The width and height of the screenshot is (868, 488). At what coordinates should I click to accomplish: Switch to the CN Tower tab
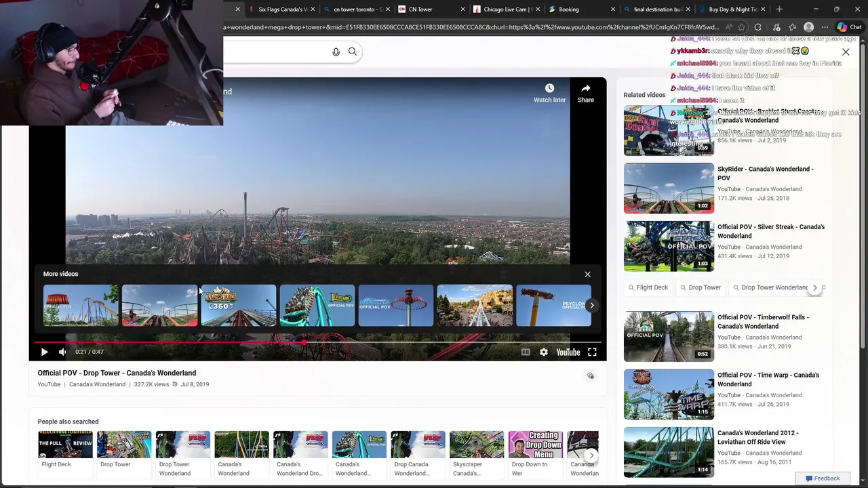coord(430,9)
